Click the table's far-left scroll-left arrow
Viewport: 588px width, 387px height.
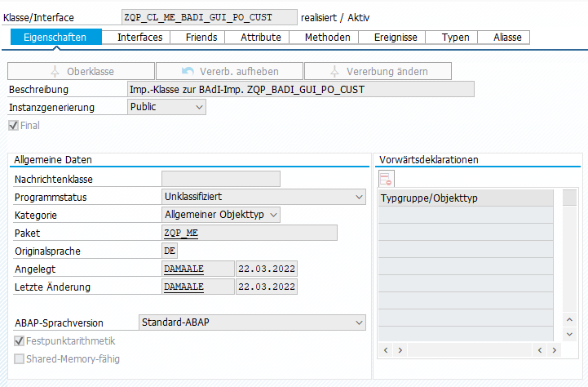pyautogui.click(x=384, y=349)
